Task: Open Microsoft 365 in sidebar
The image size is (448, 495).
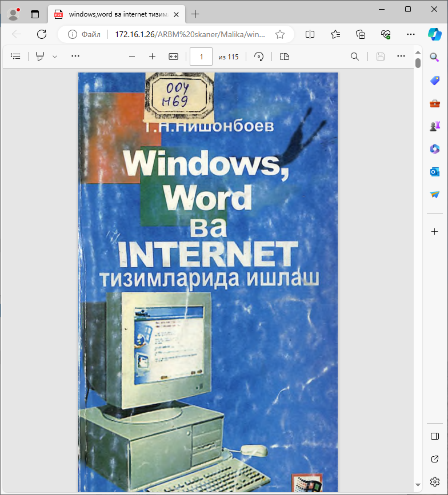Action: 435,149
